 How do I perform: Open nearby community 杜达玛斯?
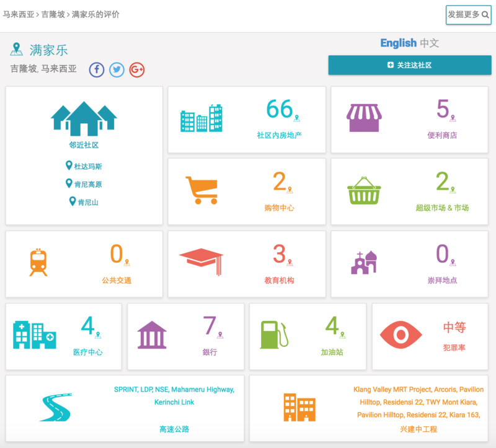(84, 166)
